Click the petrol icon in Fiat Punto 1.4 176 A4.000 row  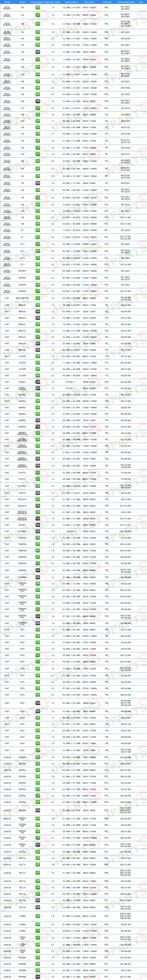pyautogui.click(x=38, y=473)
